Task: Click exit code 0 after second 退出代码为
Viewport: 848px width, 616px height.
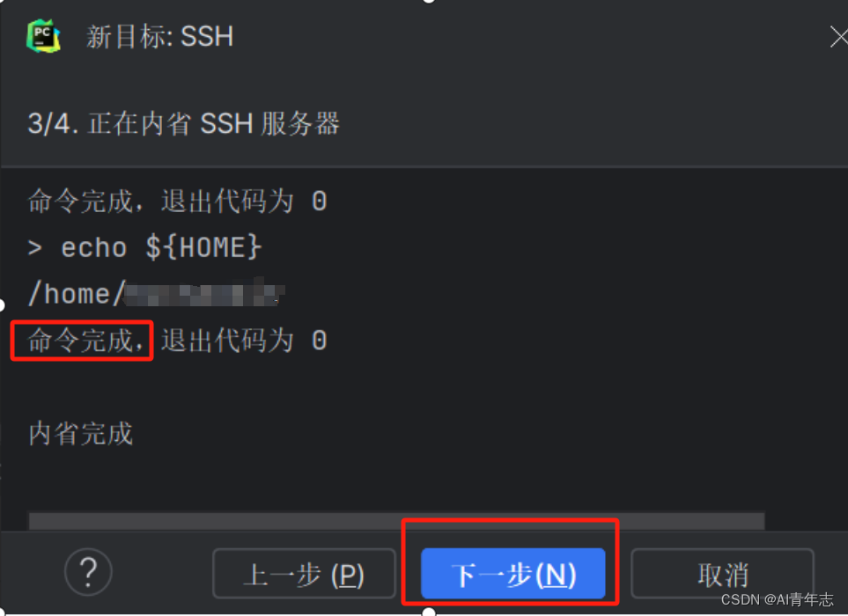Action: pos(320,341)
